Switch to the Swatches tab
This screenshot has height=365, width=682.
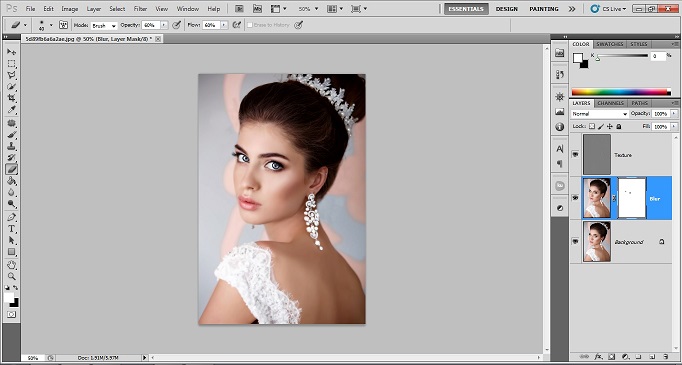point(610,44)
